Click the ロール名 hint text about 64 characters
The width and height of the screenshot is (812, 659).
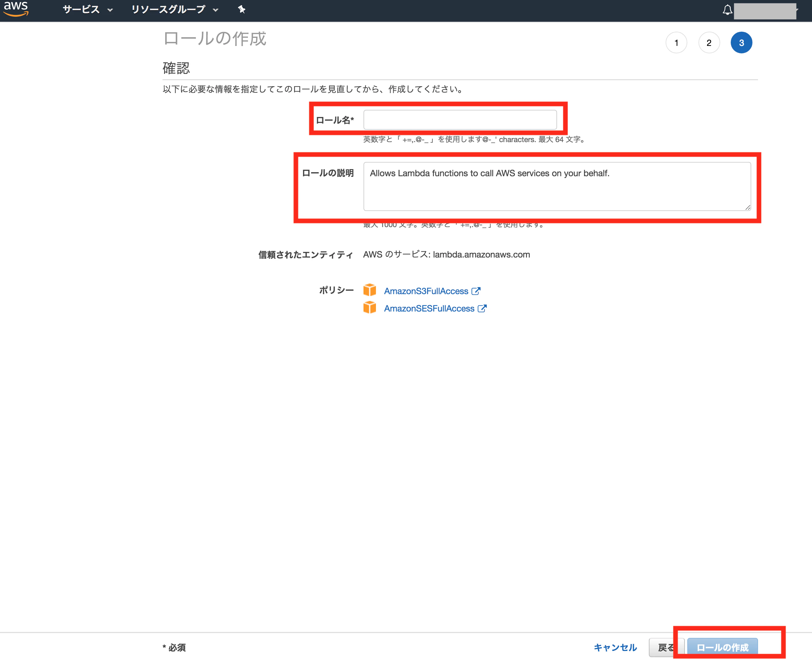(x=474, y=140)
